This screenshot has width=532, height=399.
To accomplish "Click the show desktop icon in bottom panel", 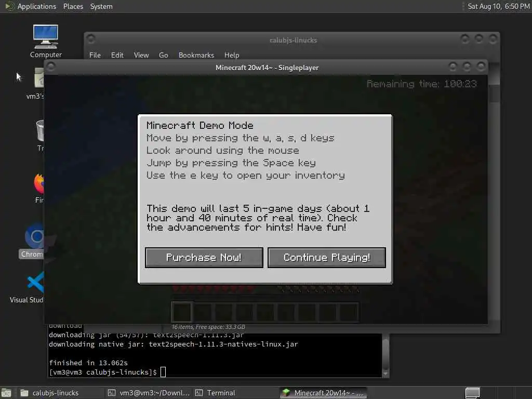I will click(x=6, y=393).
